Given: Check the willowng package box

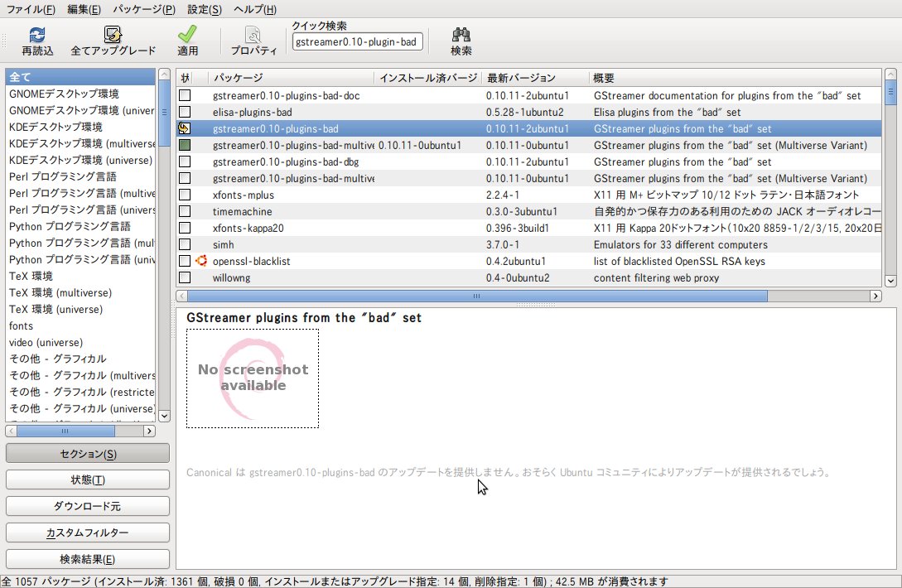Looking at the screenshot, I should click(185, 278).
